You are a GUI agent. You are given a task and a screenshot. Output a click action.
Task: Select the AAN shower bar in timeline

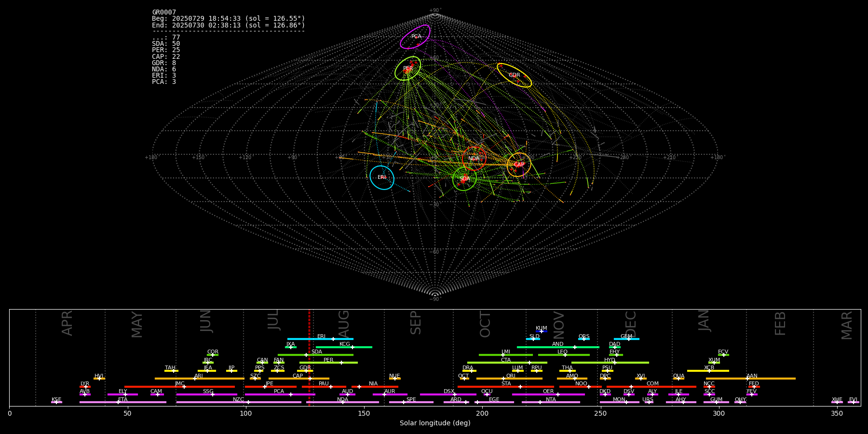(x=751, y=379)
